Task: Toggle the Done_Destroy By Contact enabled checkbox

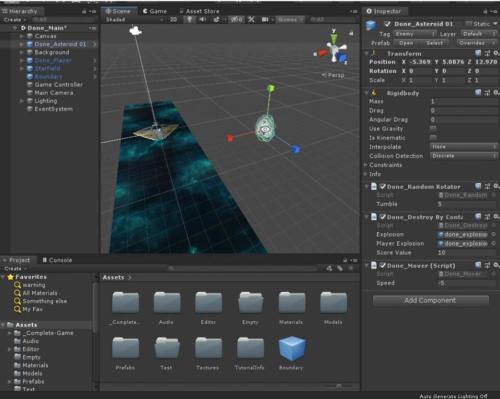Action: coord(383,217)
